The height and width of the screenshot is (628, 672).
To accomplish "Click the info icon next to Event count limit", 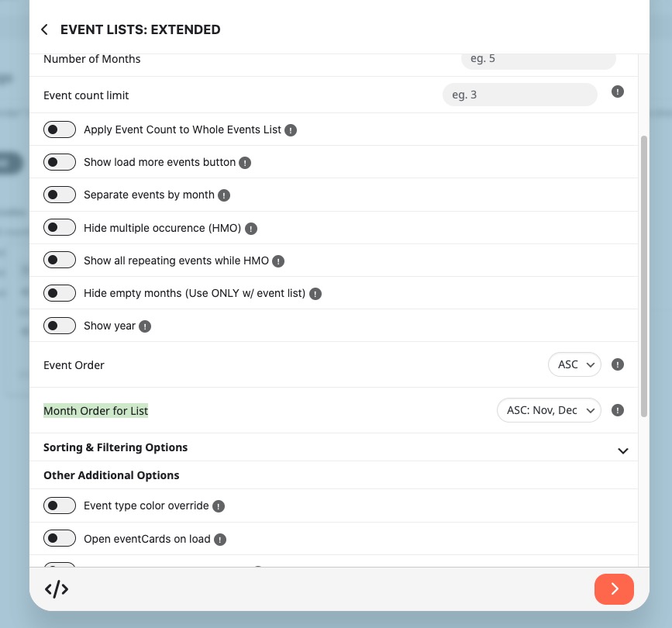I will point(617,91).
